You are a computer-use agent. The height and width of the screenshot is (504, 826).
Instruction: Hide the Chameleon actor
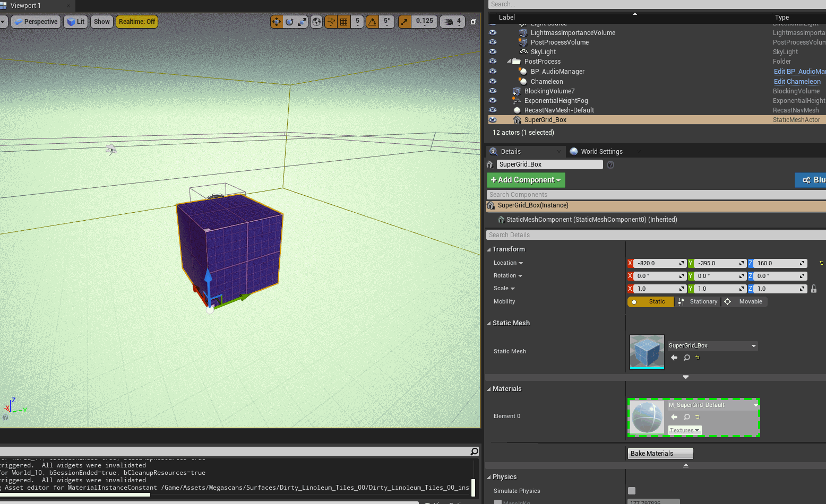coord(493,81)
